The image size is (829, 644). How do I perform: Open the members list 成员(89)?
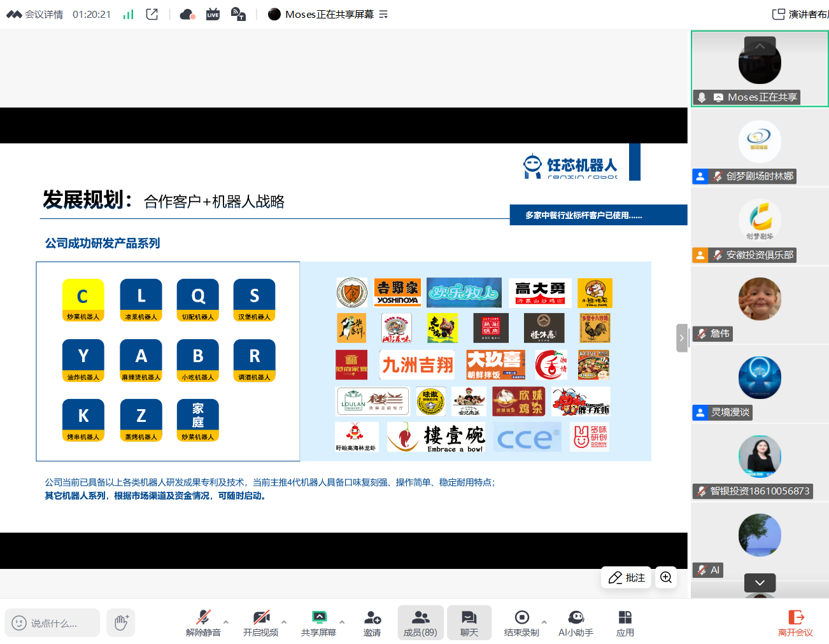pos(420,623)
